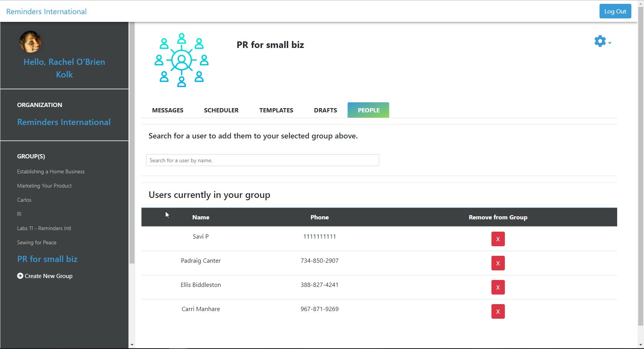The height and width of the screenshot is (349, 644).
Task: Click the group members illustration icon
Action: click(181, 60)
